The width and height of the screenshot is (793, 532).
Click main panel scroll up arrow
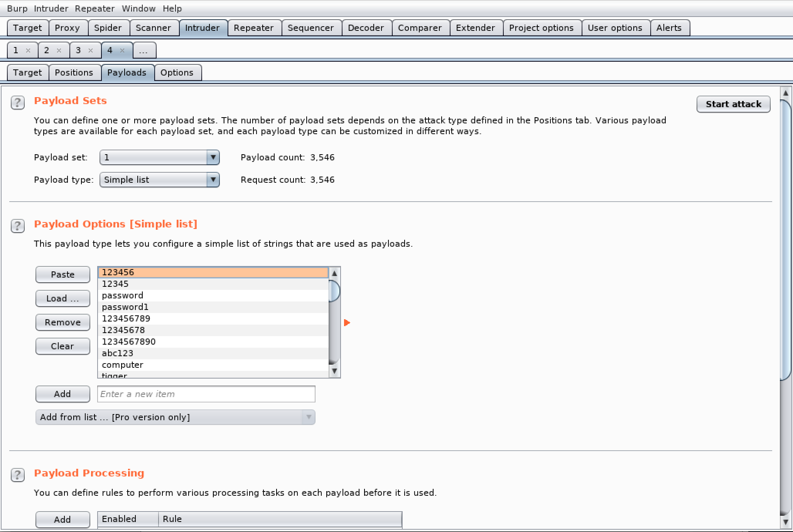tap(786, 93)
